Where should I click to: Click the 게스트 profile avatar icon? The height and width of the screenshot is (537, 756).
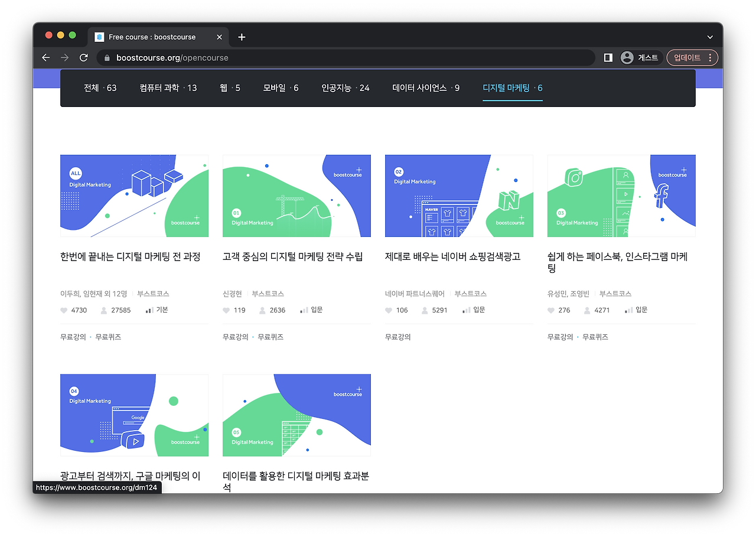pos(627,57)
